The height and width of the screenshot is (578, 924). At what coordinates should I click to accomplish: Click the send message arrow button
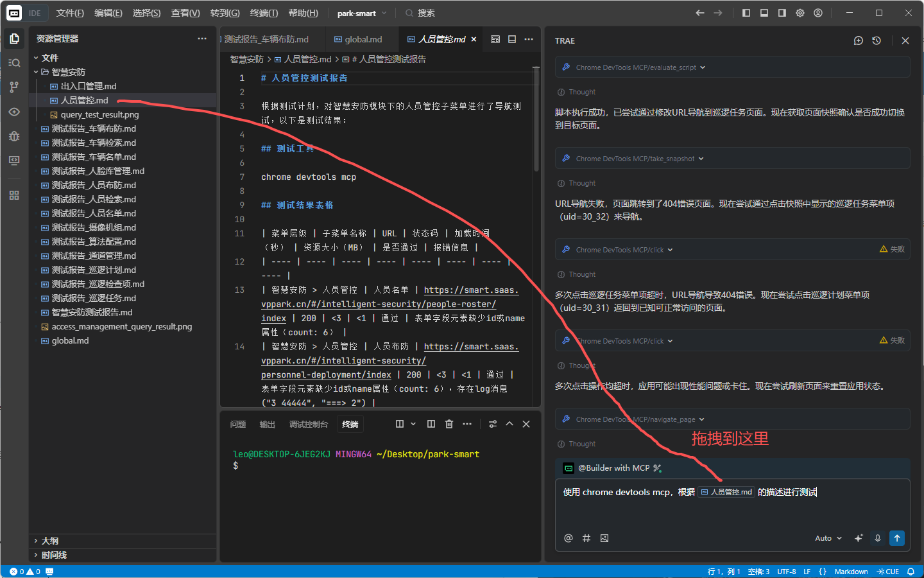[897, 538]
